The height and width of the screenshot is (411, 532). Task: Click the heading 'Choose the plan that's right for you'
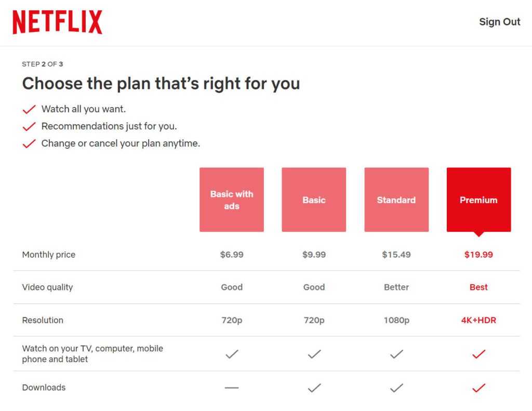coord(161,83)
